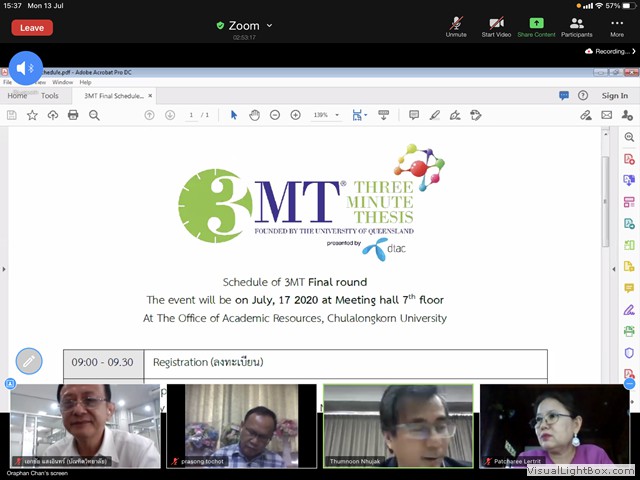Click the stamp tool icon

click(x=476, y=115)
